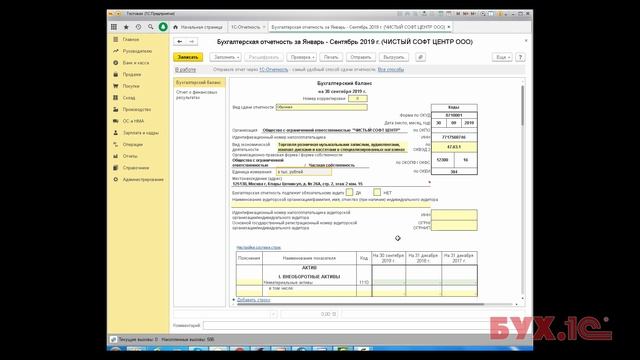Click the report vertical scrollbar

tap(522, 105)
